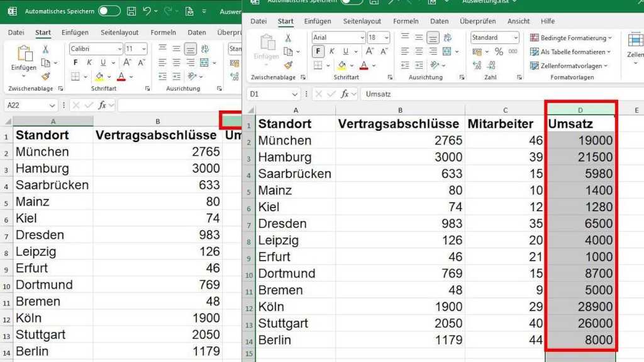The height and width of the screenshot is (362, 644).
Task: Click Bedingte Formatierung button
Action: click(569, 38)
